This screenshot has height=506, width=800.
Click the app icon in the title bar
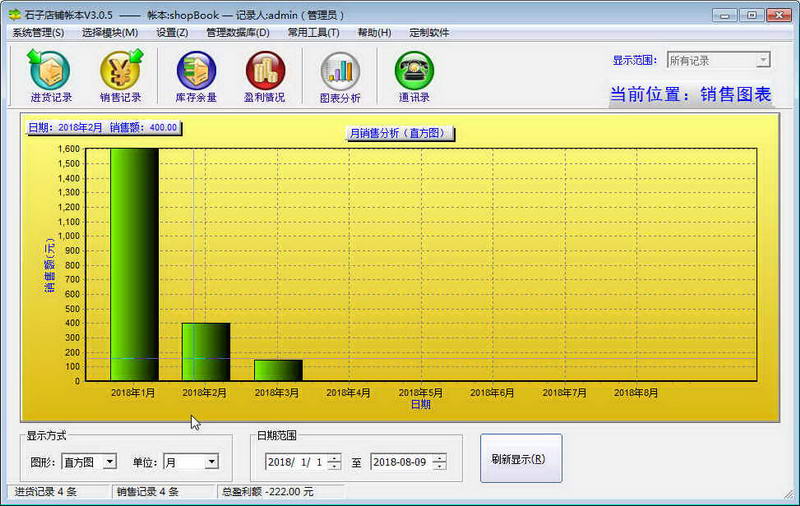pyautogui.click(x=14, y=16)
